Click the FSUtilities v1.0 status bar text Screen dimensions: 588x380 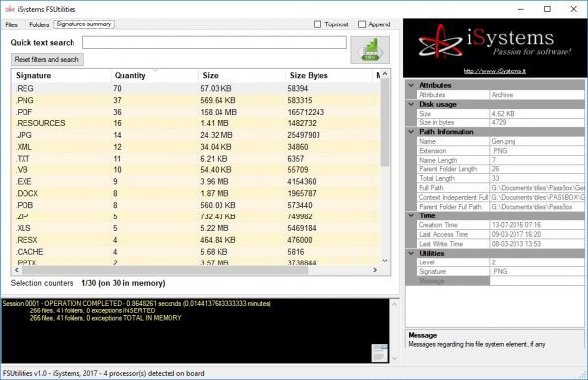(104, 373)
